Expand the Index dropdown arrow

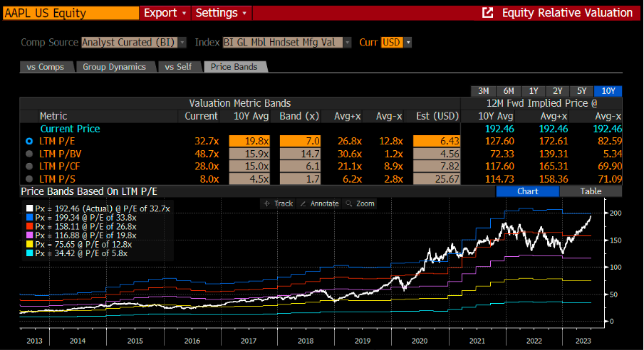tap(348, 42)
